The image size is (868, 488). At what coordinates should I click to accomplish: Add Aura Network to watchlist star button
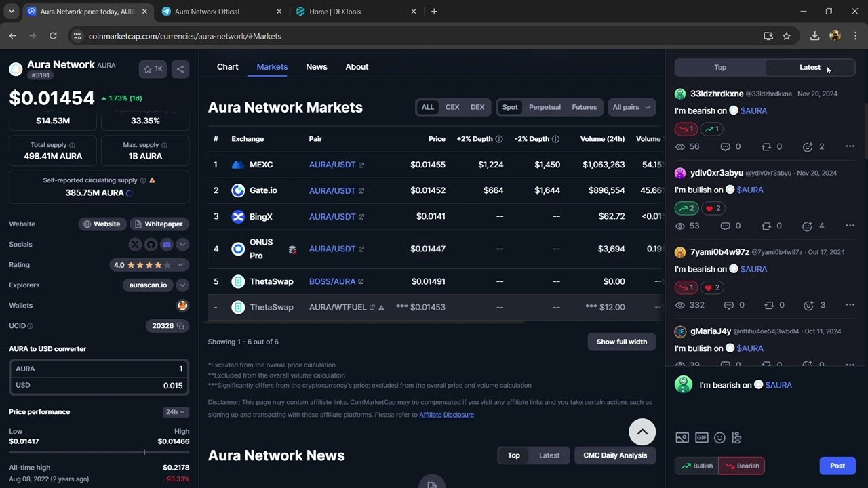pyautogui.click(x=153, y=69)
